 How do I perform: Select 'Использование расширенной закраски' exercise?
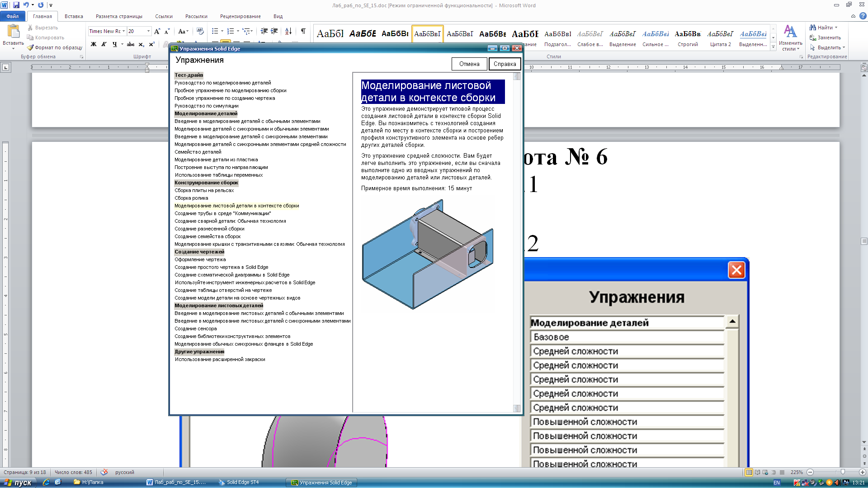point(220,359)
